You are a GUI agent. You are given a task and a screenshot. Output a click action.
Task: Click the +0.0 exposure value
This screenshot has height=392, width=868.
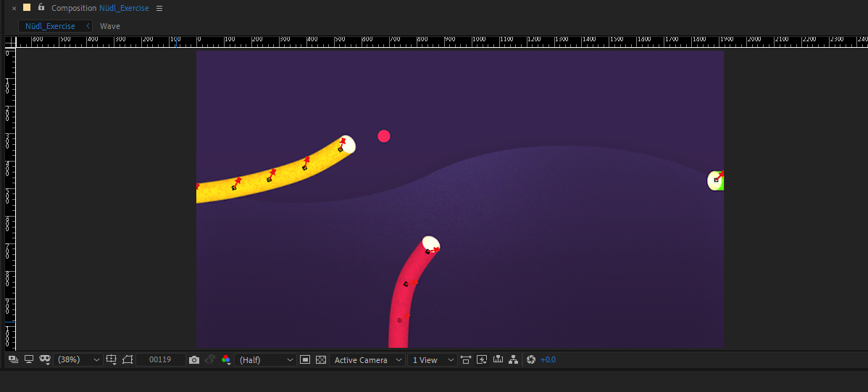click(x=548, y=360)
